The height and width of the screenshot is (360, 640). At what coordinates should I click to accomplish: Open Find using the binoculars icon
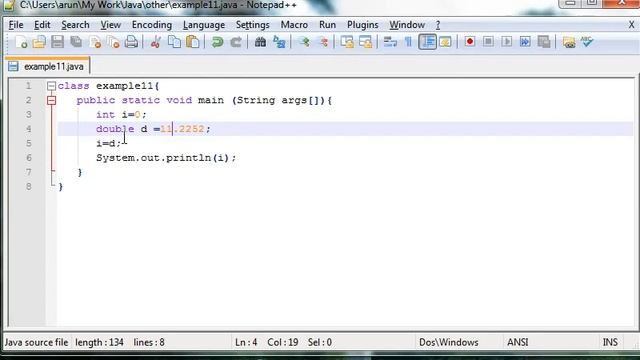tap(260, 42)
